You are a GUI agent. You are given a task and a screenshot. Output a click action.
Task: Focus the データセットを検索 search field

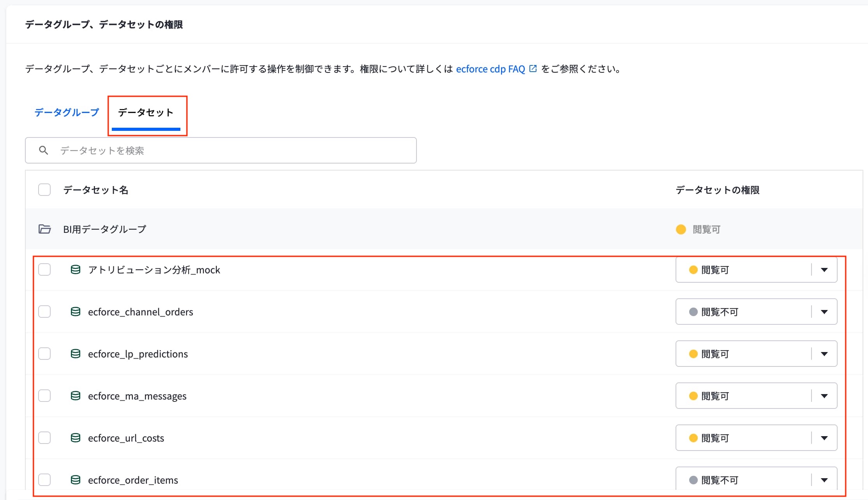click(221, 150)
